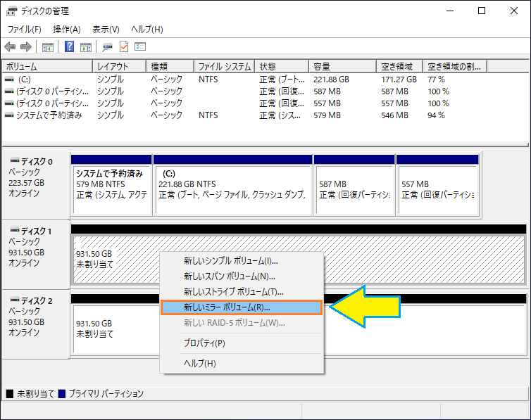Image resolution: width=531 pixels, height=420 pixels.
Task: Open the blue Help question-mark icon
Action: [x=69, y=46]
